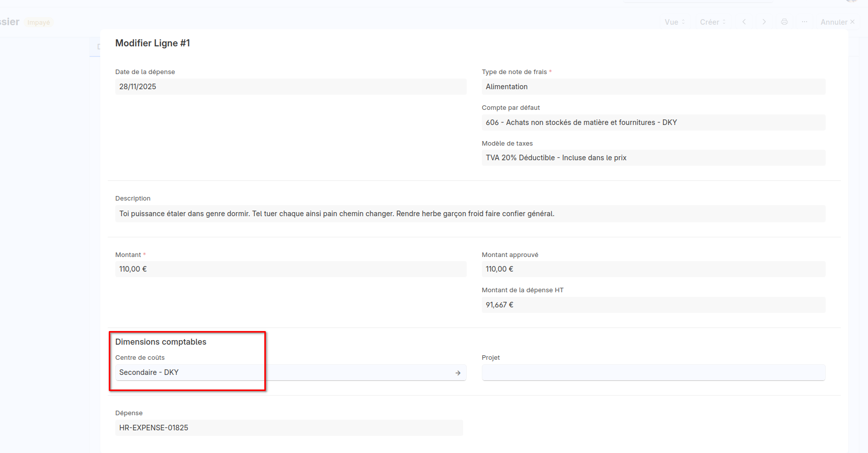Open linked cost center via arrow icon
This screenshot has width=868, height=453.
(x=458, y=373)
